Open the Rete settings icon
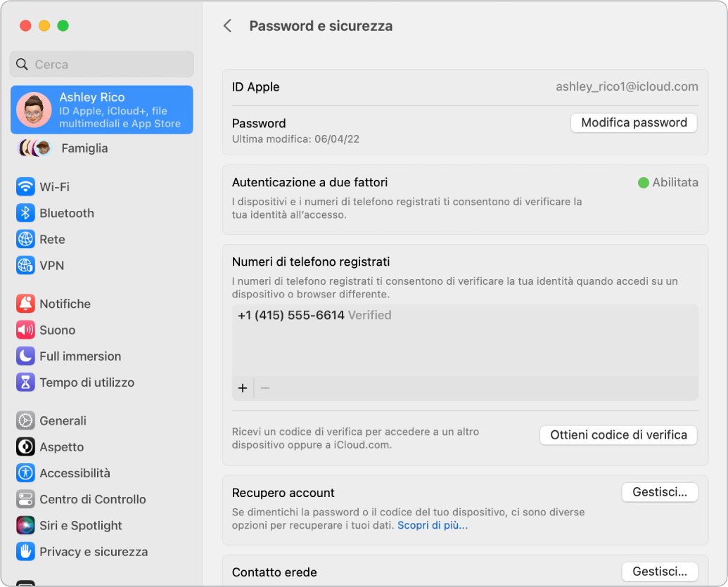 pos(26,239)
